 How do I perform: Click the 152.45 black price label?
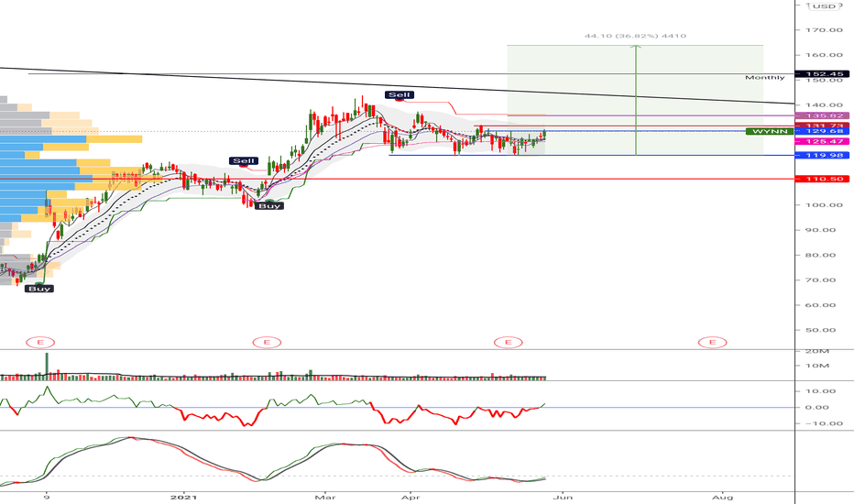tap(824, 73)
